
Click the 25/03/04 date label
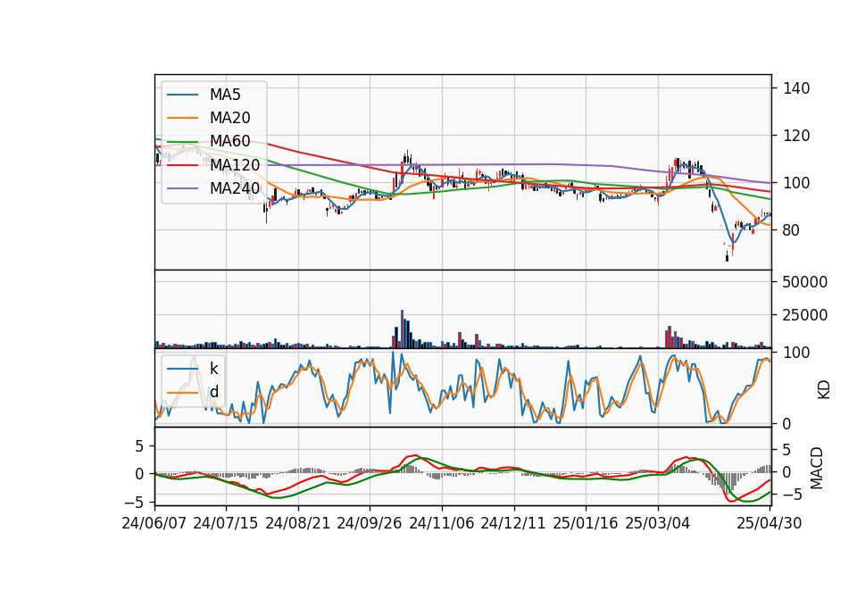[x=657, y=524]
